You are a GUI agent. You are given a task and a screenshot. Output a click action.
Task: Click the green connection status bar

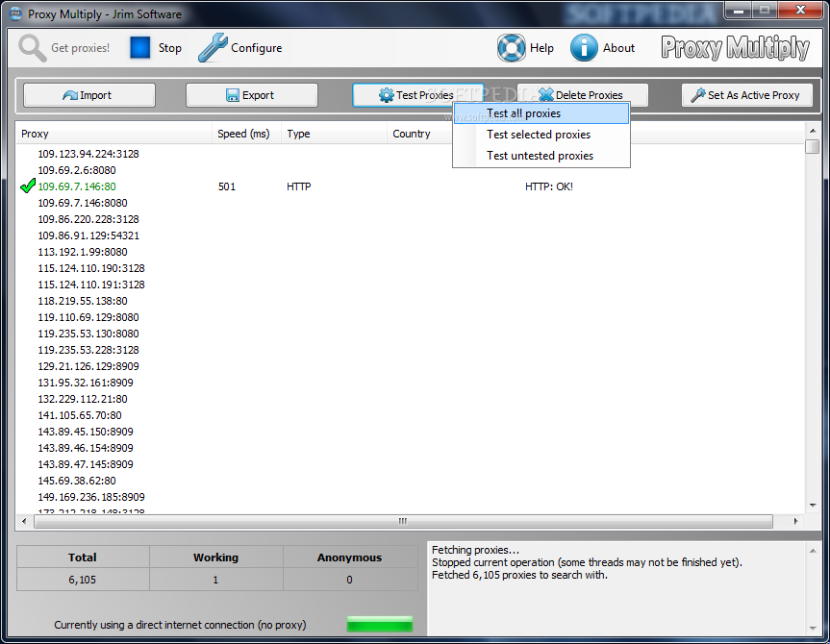point(380,625)
